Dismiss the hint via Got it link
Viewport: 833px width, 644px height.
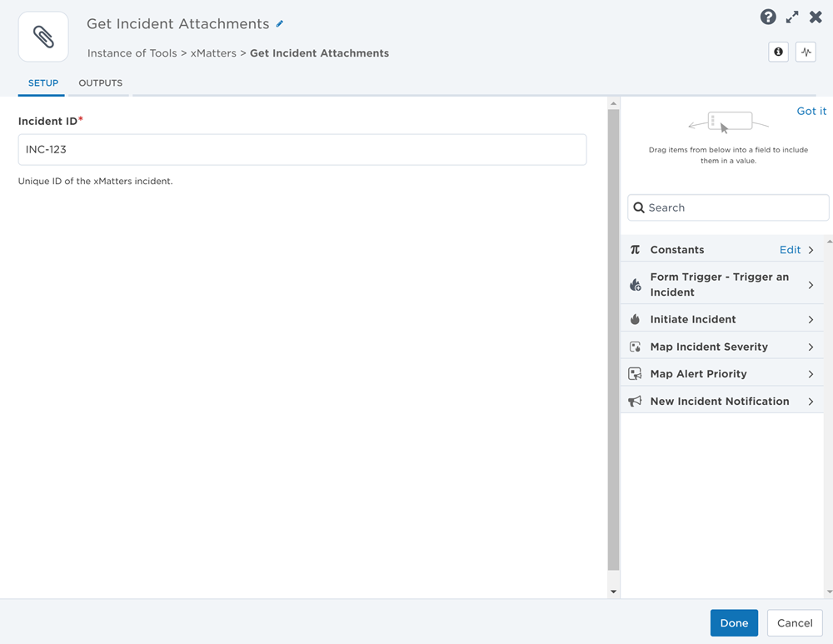click(811, 111)
